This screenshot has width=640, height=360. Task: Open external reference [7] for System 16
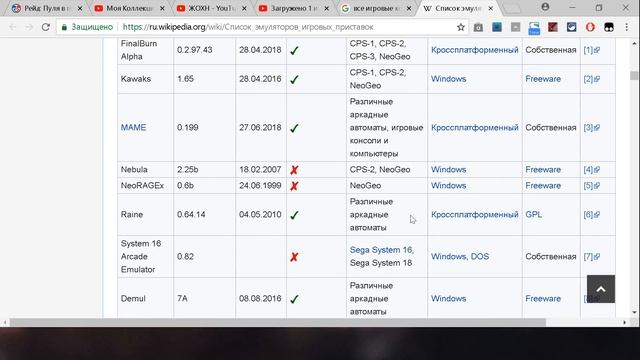pos(591,256)
